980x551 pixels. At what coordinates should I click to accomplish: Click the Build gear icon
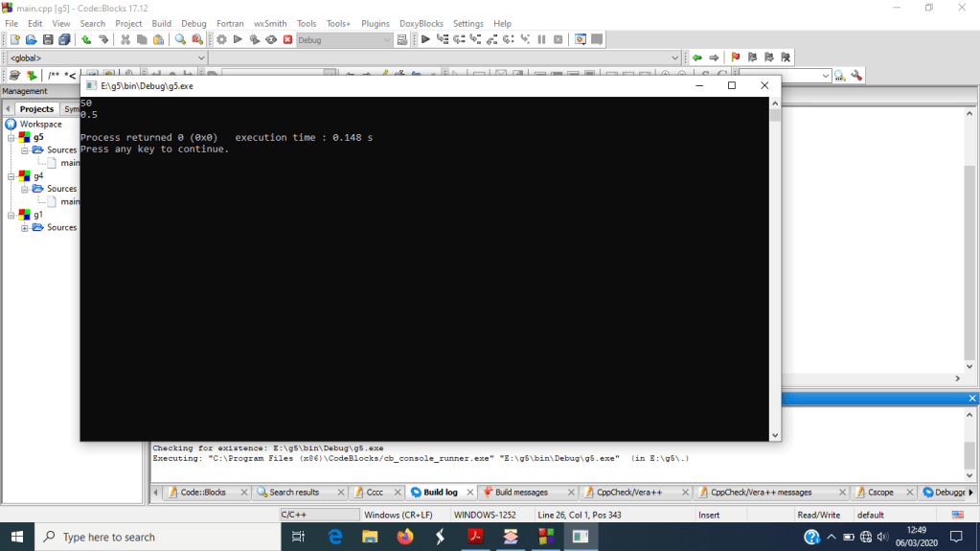point(221,39)
